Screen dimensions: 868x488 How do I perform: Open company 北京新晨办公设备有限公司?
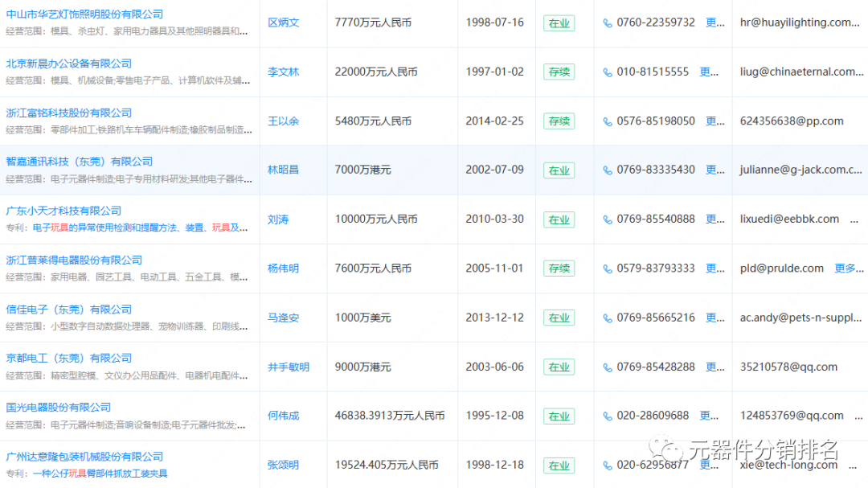[68, 64]
